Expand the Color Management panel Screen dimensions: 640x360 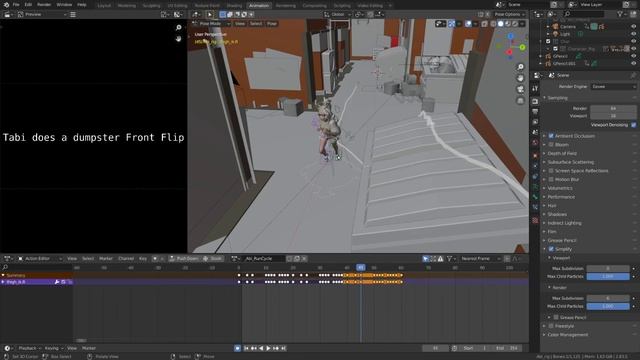pyautogui.click(x=568, y=335)
